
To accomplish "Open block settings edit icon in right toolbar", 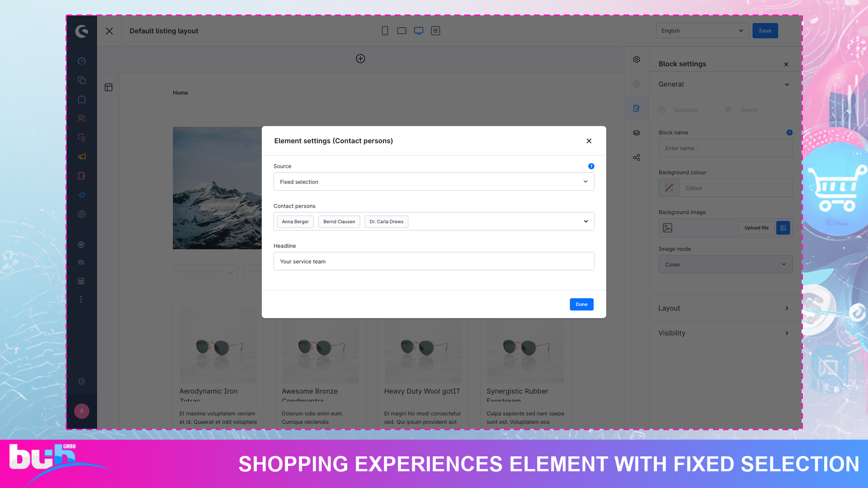I will (x=637, y=108).
